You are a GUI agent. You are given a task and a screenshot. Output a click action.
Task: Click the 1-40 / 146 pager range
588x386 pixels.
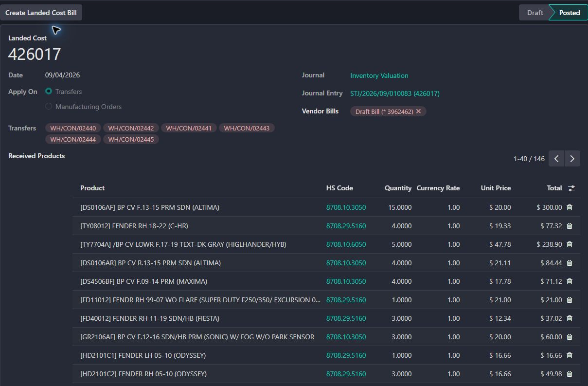pos(529,159)
